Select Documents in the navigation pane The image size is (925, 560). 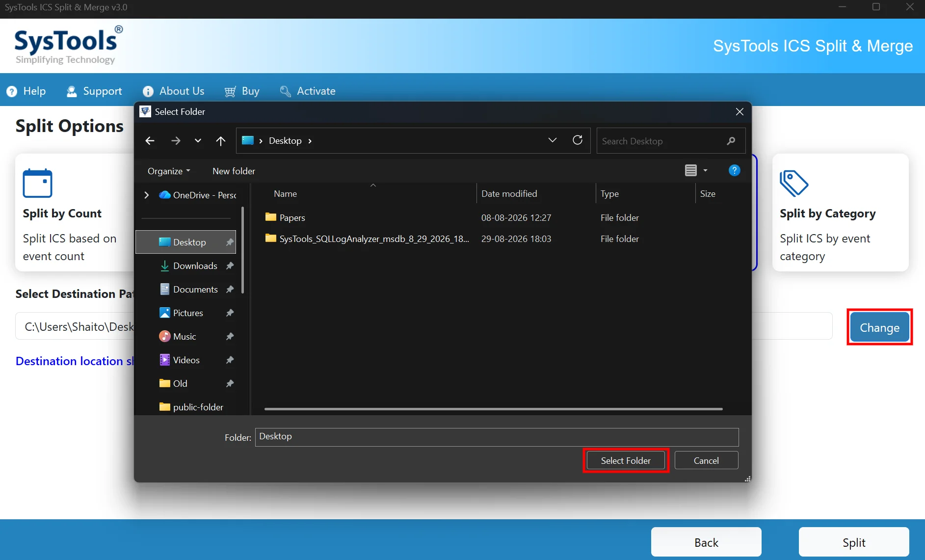pos(186,289)
